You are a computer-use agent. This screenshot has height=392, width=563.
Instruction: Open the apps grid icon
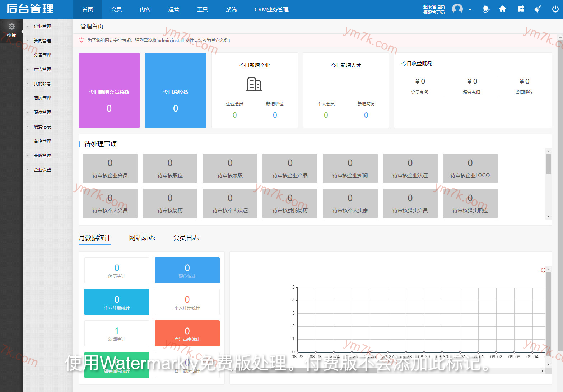(x=521, y=9)
